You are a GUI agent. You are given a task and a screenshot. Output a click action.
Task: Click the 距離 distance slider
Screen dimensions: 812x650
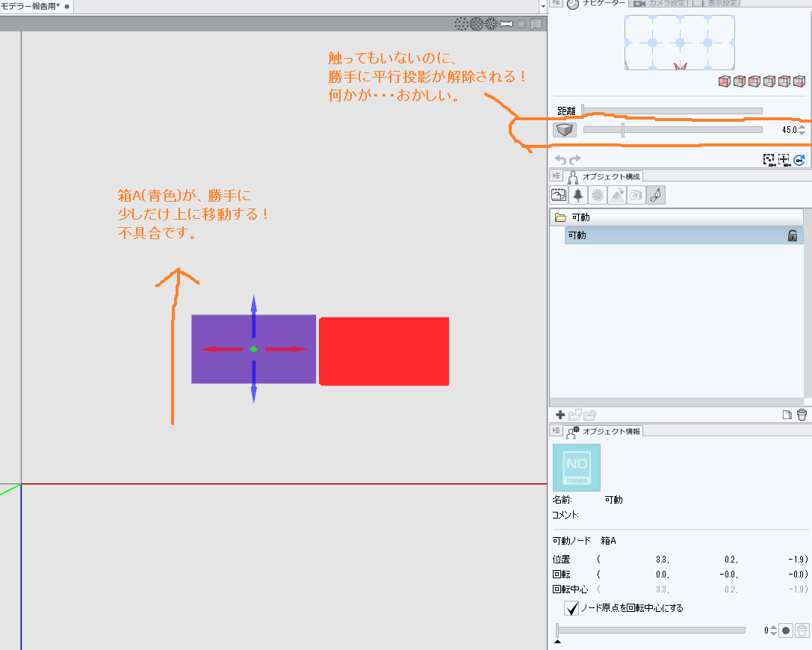672,111
